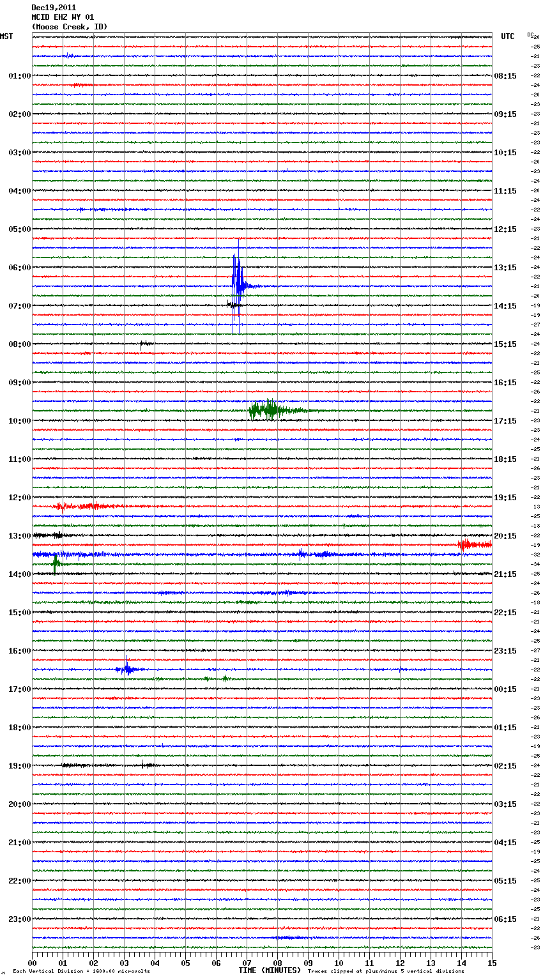Click the 05 tick on the minutes axis
Image resolution: width=543 pixels, height=980 pixels.
tap(186, 963)
